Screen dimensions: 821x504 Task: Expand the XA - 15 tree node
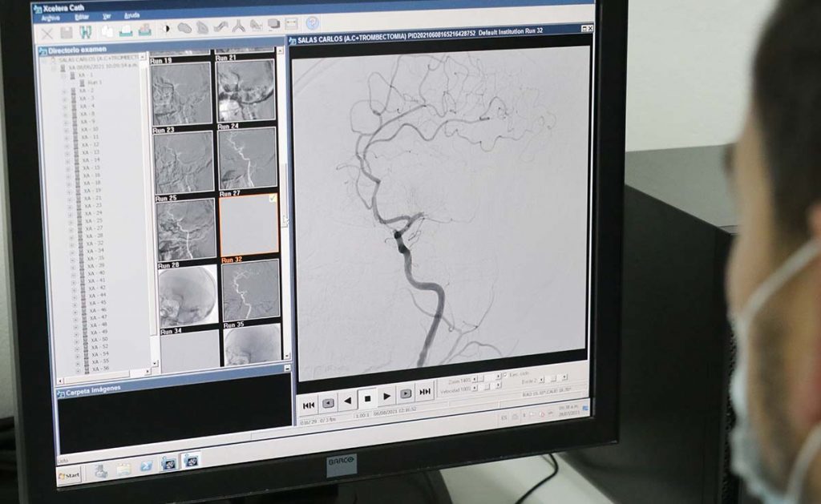tap(67, 168)
